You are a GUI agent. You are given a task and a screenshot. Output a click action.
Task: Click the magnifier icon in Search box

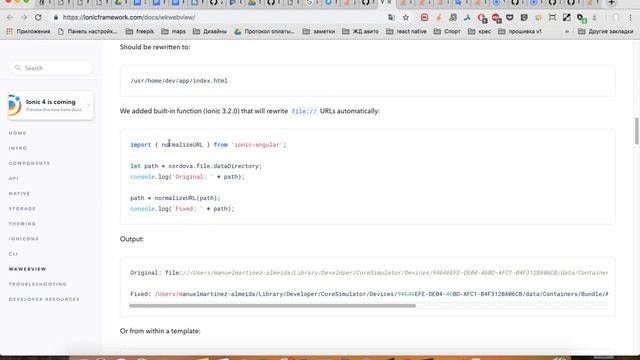pyautogui.click(x=18, y=68)
